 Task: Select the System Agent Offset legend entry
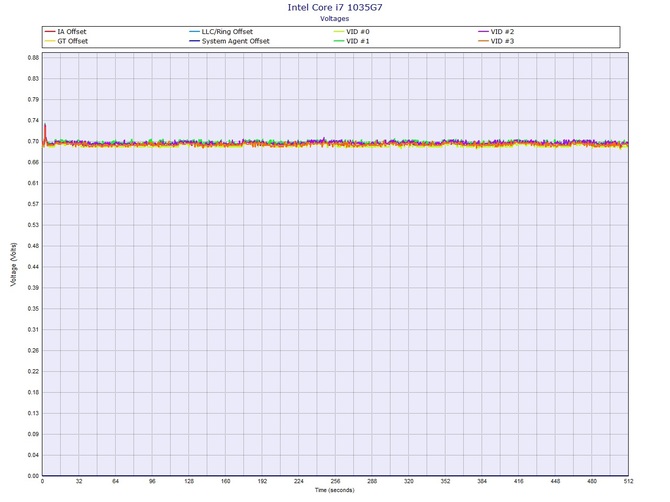[x=229, y=41]
